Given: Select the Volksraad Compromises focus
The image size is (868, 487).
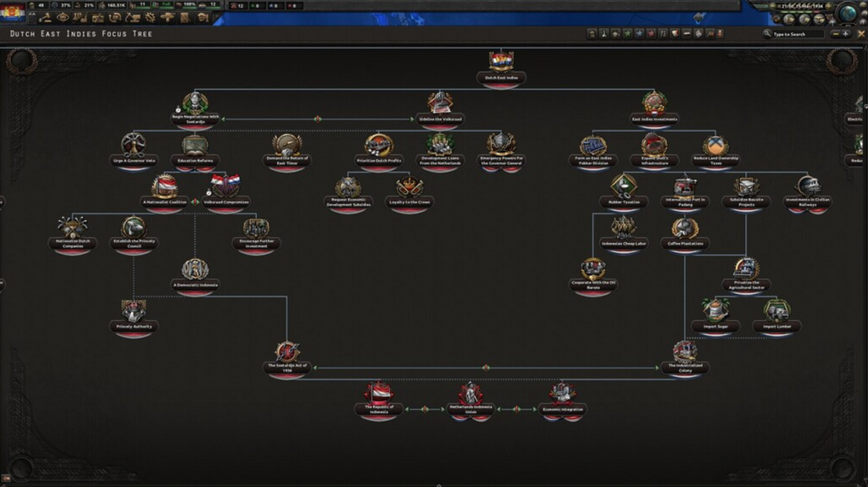Looking at the screenshot, I should 225,192.
